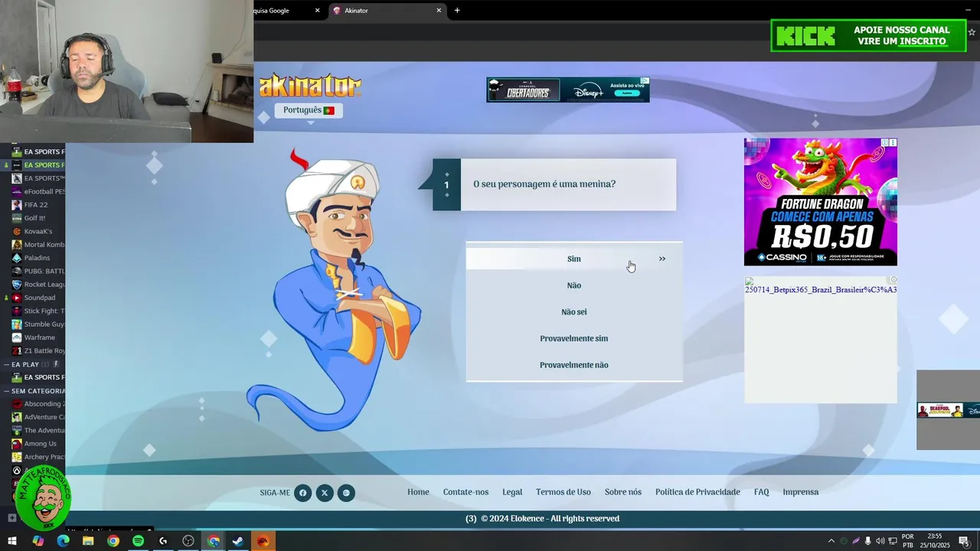This screenshot has width=980, height=551.
Task: Go to the Home footer link
Action: 418,492
